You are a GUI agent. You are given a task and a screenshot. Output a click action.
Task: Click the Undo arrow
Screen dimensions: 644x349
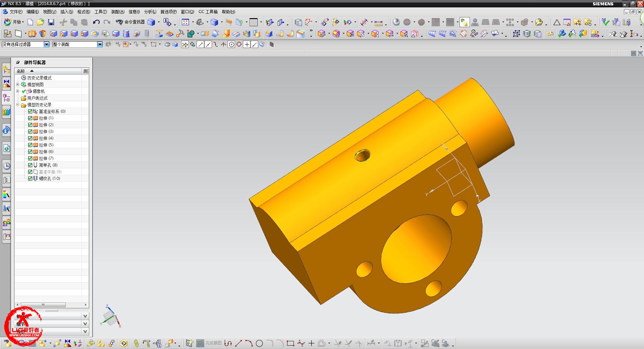96,22
